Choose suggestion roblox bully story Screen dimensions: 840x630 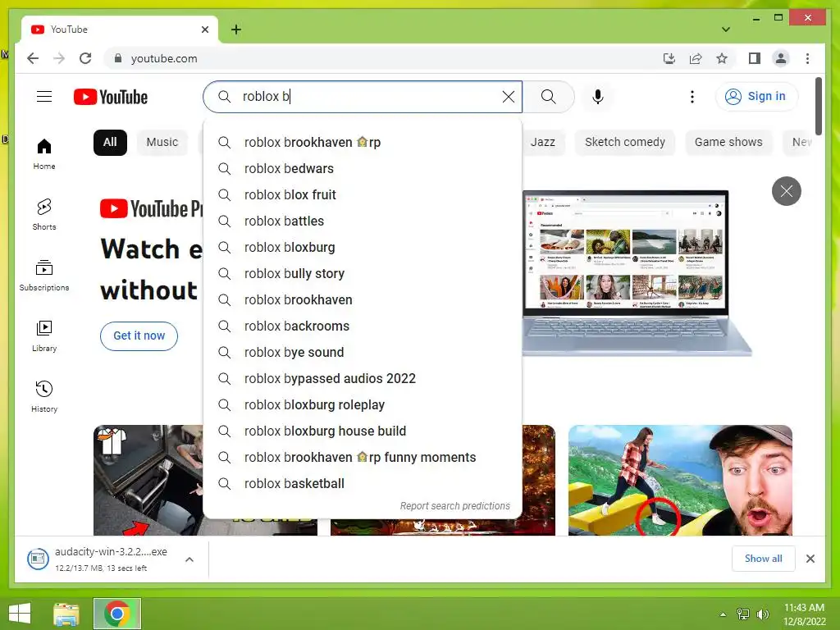pos(363,274)
